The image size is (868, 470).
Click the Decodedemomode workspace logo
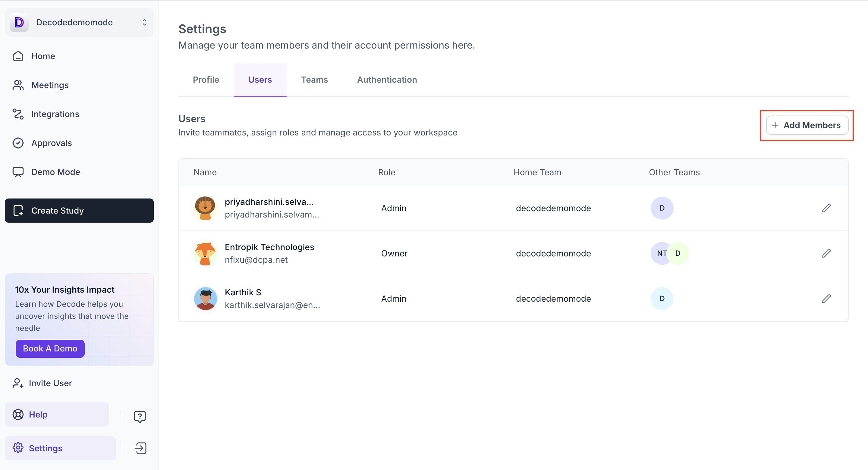[x=19, y=22]
